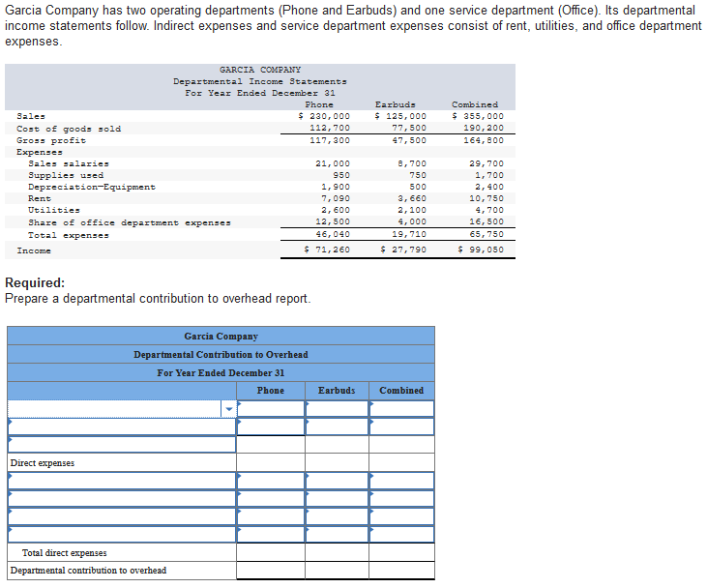Click 'Share of office department expenses' label
Screen dimensions: 707x588
tap(130, 222)
